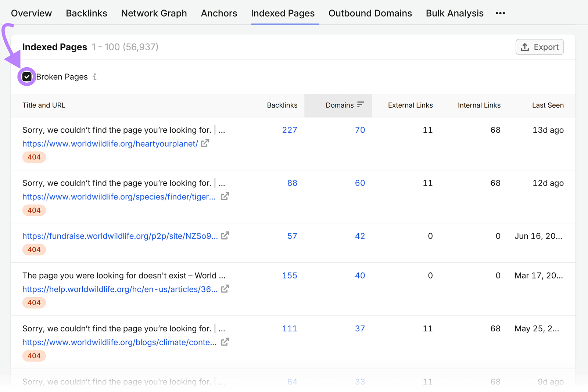Click 404 badge under blogs/climate URL
This screenshot has height=392, width=588.
34,356
